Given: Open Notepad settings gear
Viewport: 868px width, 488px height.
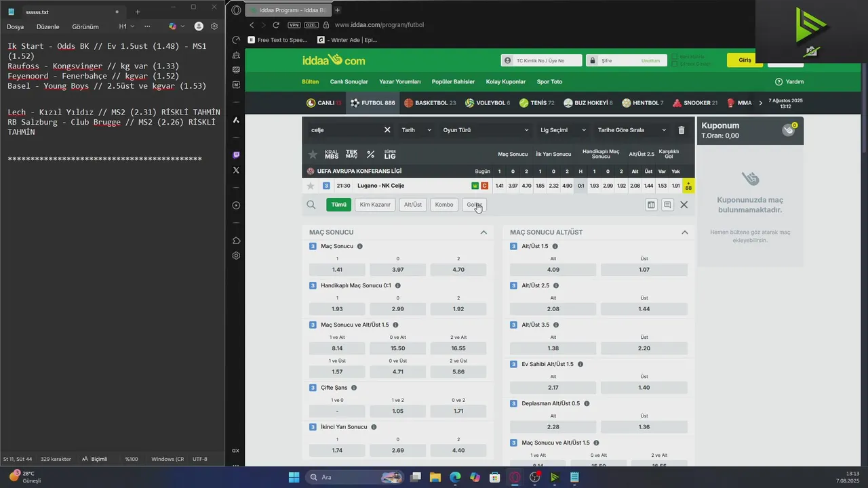Looking at the screenshot, I should (x=214, y=26).
